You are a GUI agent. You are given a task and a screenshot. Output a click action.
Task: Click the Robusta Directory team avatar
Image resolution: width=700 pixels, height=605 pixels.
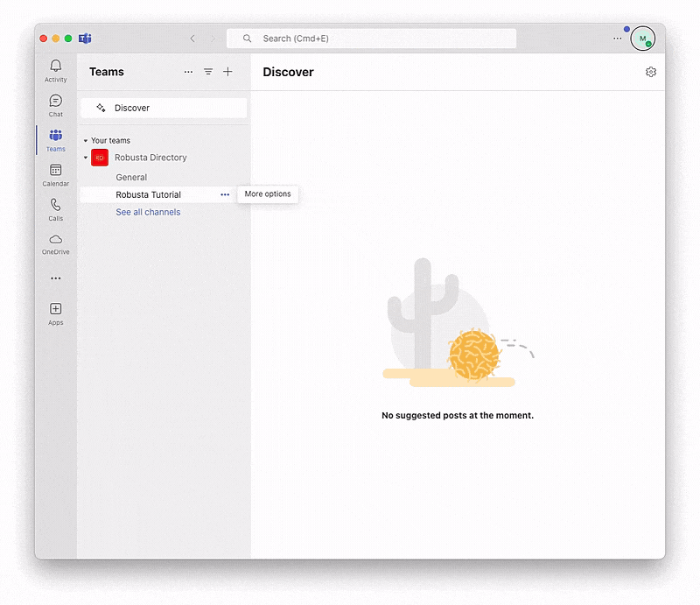click(100, 158)
